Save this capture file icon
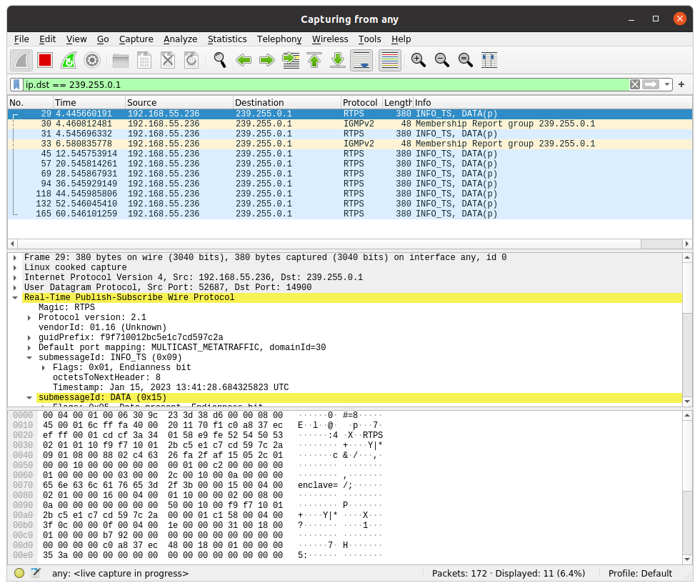Viewport: 700px width, 588px height. click(x=144, y=60)
